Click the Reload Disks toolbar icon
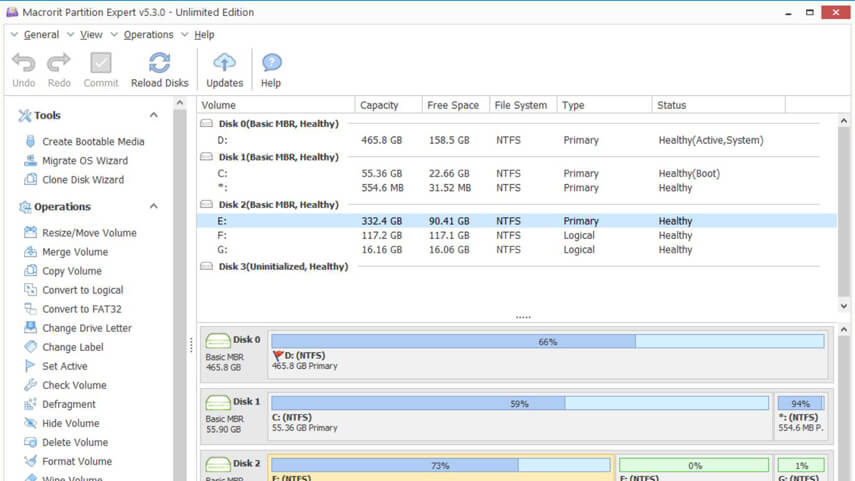The width and height of the screenshot is (855, 481). [x=159, y=69]
